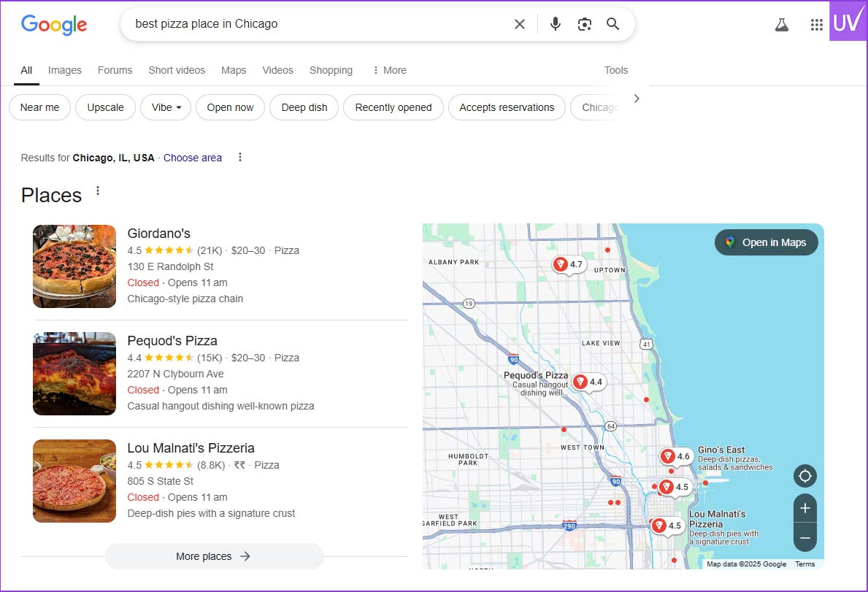Toggle the Near me filter

[39, 107]
